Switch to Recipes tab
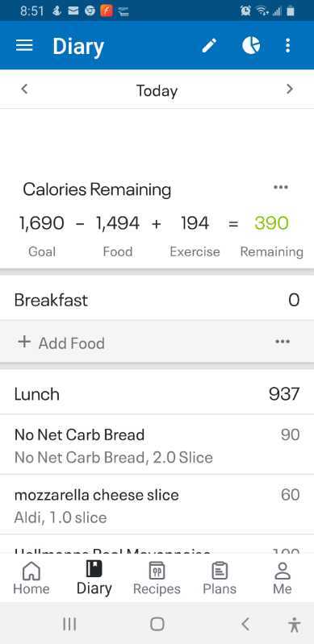 (157, 578)
